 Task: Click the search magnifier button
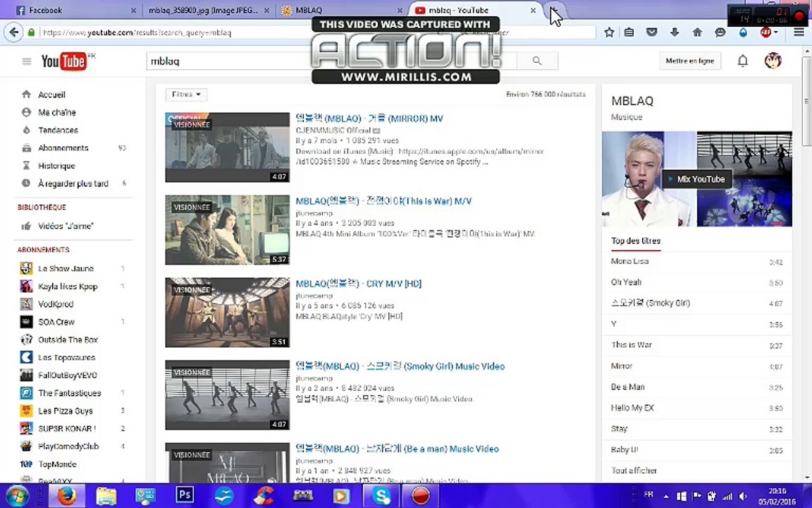[x=537, y=61]
